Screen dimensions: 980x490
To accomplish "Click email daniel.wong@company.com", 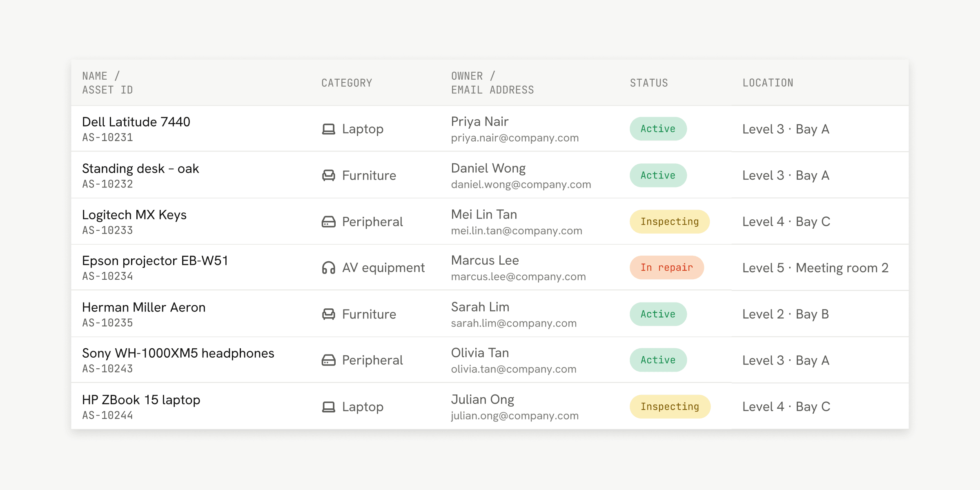I will point(521,185).
